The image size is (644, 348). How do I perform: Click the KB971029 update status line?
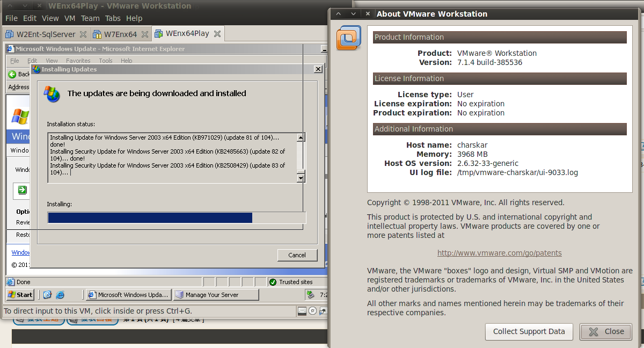click(164, 141)
